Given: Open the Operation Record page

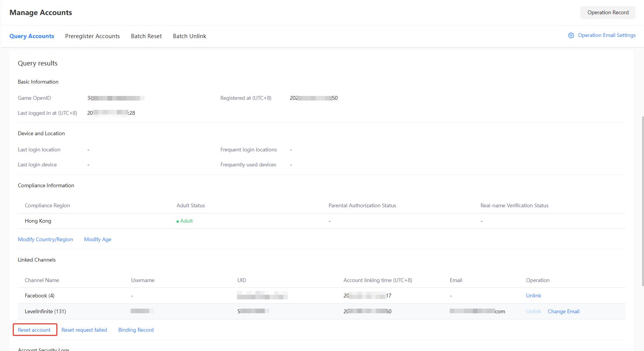Looking at the screenshot, I should click(x=607, y=13).
